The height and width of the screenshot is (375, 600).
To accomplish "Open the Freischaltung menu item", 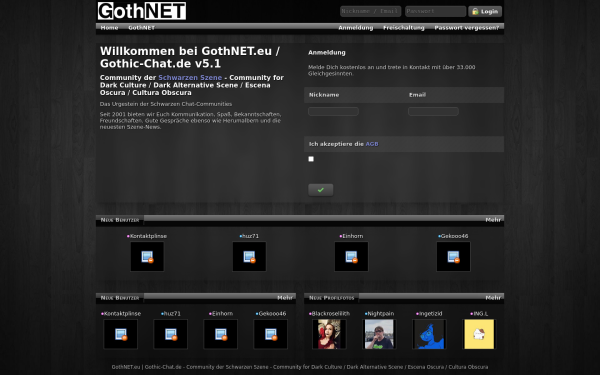I will coord(404,28).
